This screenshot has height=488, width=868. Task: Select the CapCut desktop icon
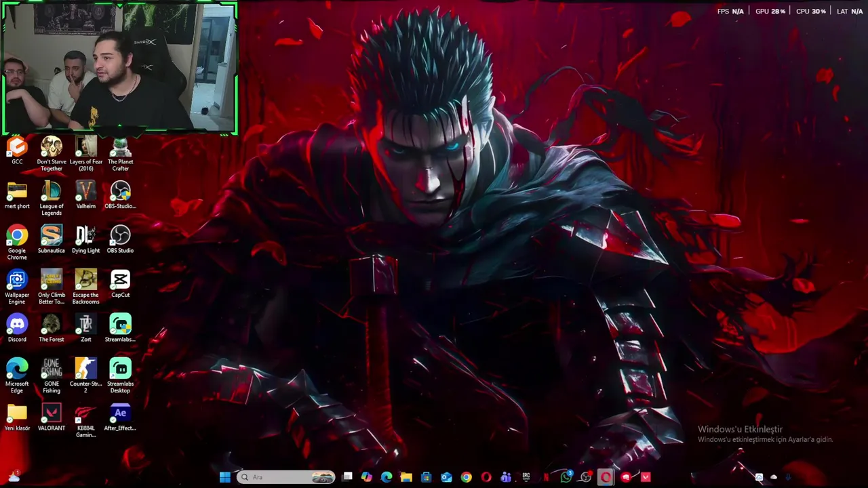(x=120, y=284)
